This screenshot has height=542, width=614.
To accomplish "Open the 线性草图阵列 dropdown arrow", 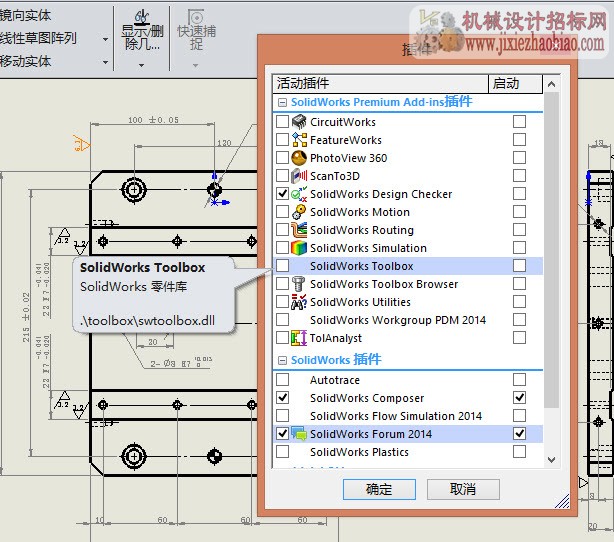I will coord(105,39).
